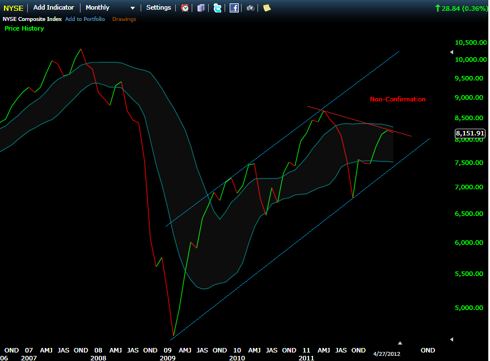490x361 pixels.
Task: Click the 6,500.00 price axis label
Action: pos(469,214)
